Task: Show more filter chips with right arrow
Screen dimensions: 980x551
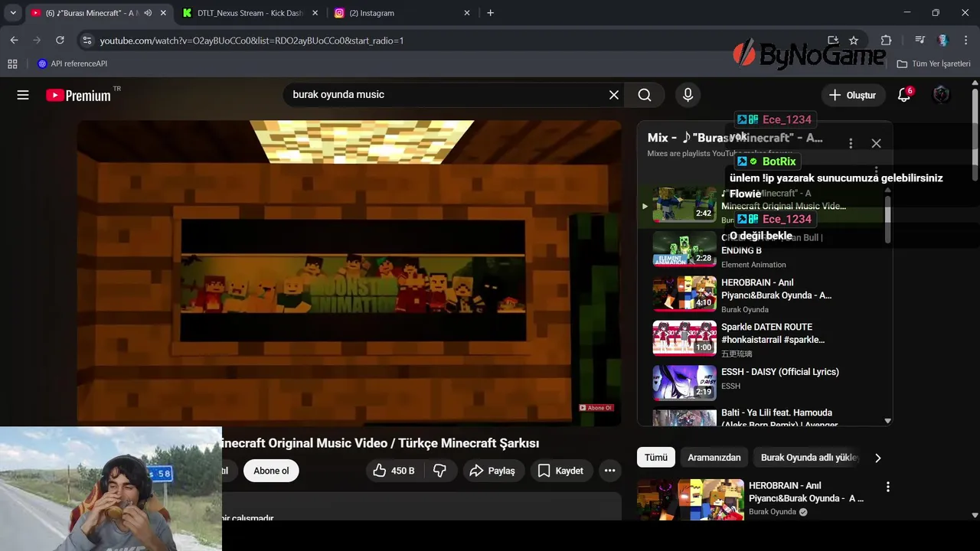Action: [x=878, y=458]
